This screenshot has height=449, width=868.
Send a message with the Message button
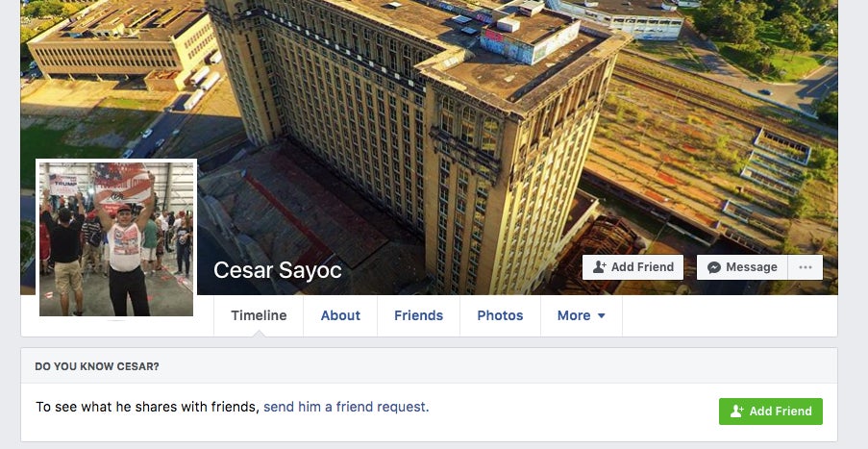[x=742, y=267]
